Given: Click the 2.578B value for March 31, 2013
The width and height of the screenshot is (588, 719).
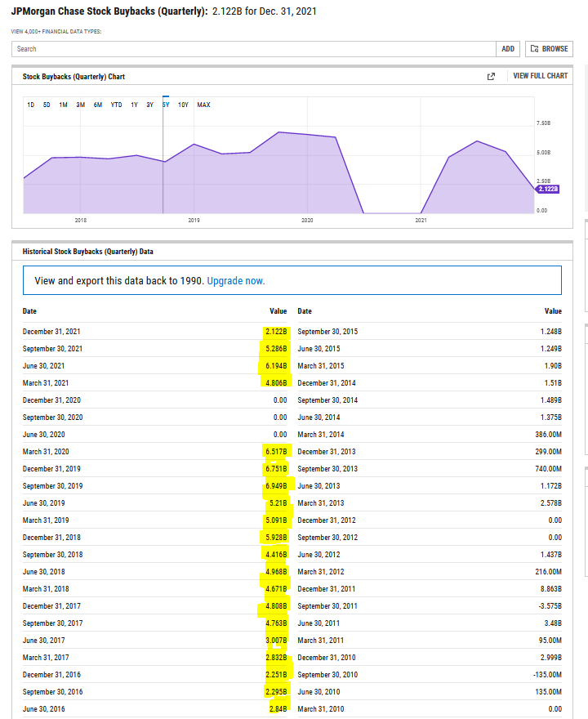Looking at the screenshot, I should coord(551,503).
